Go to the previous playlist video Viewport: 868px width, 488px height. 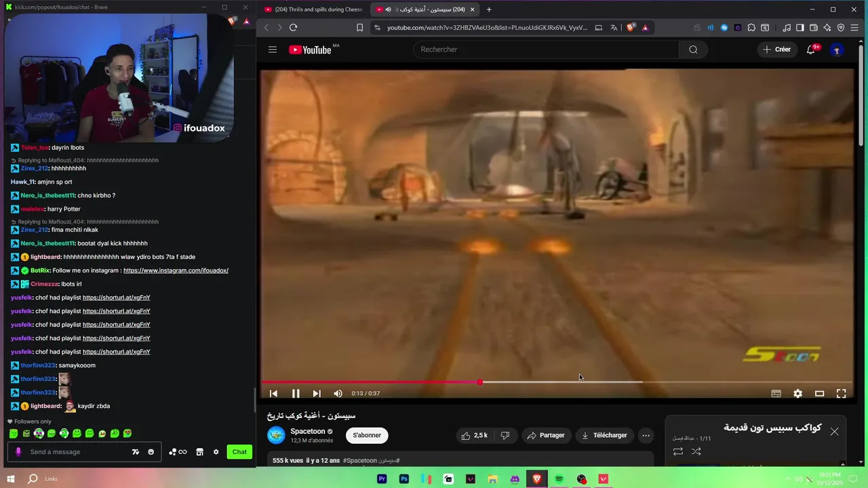(273, 393)
